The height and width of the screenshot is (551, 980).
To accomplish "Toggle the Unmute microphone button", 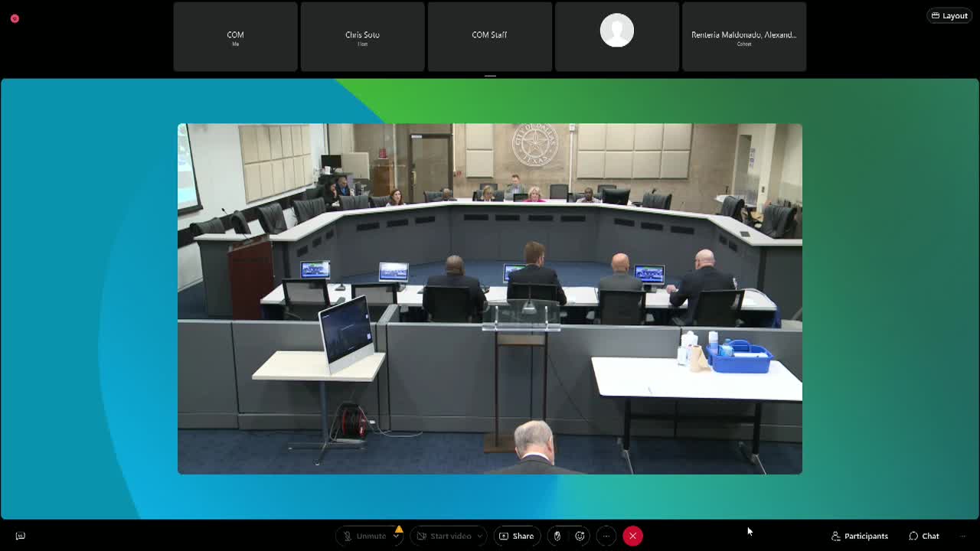I will point(364,536).
